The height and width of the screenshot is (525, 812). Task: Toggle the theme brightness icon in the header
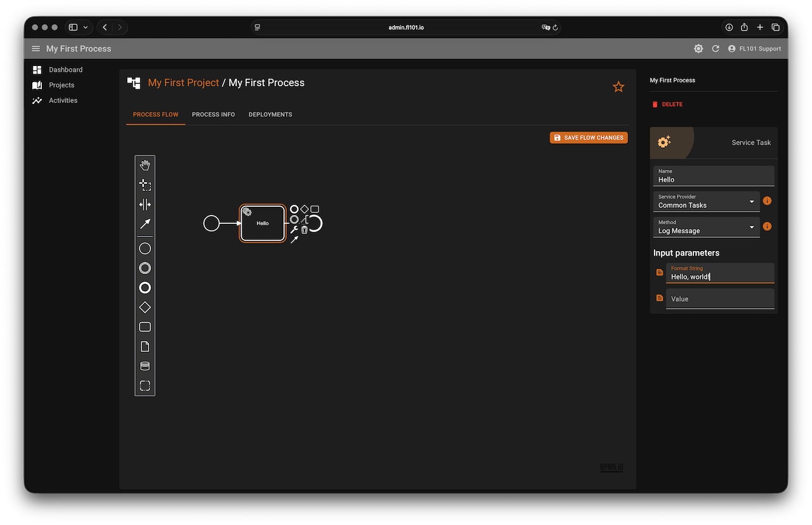pyautogui.click(x=698, y=49)
